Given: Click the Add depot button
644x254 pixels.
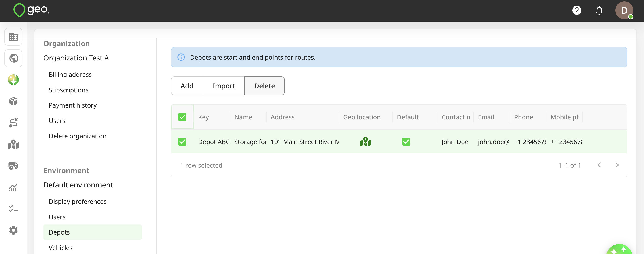Looking at the screenshot, I should click(187, 86).
